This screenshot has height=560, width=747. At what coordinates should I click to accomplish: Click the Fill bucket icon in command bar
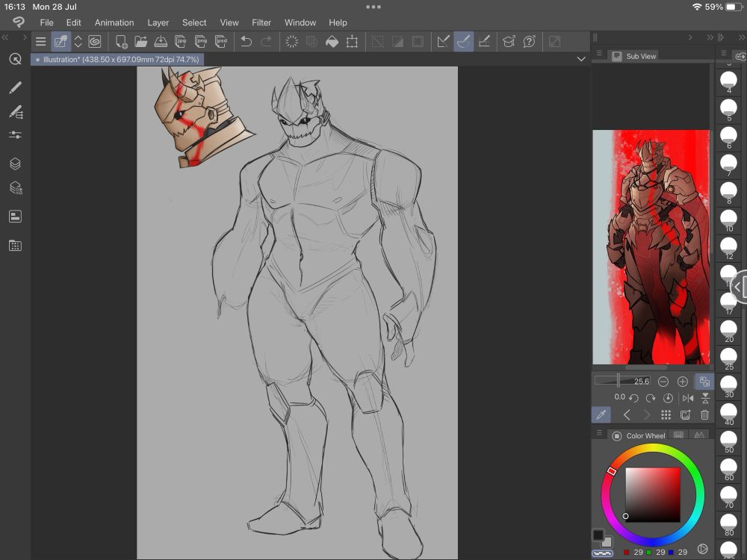(x=332, y=42)
